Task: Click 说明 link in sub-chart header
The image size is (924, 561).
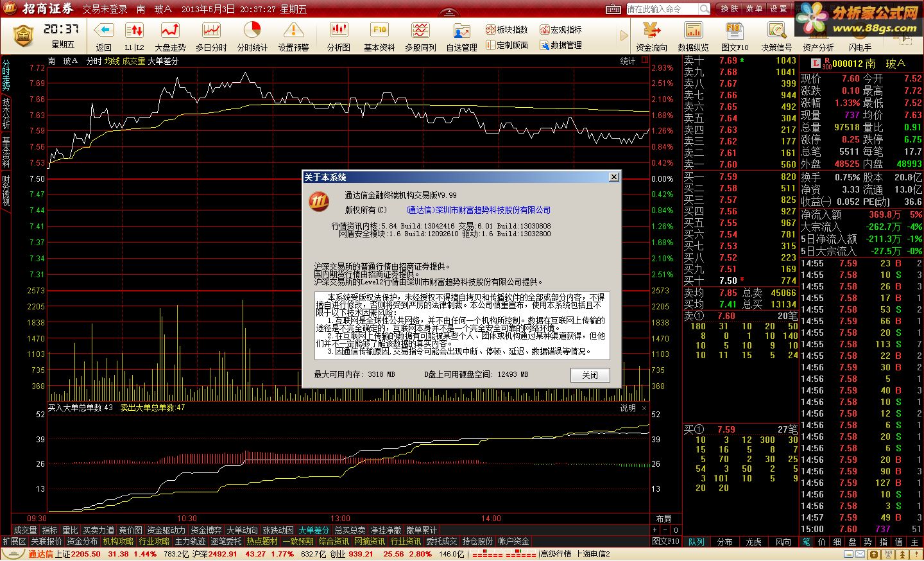Action: click(x=628, y=408)
